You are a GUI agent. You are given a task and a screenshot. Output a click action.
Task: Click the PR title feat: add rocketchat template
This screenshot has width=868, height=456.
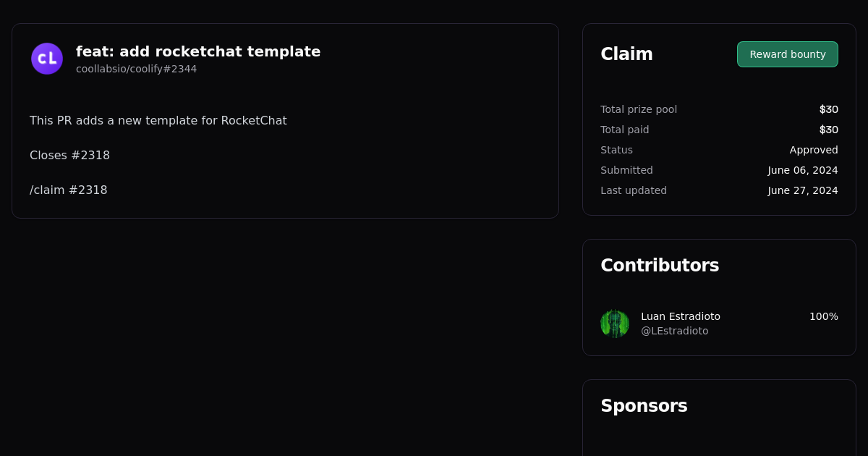pyautogui.click(x=198, y=51)
